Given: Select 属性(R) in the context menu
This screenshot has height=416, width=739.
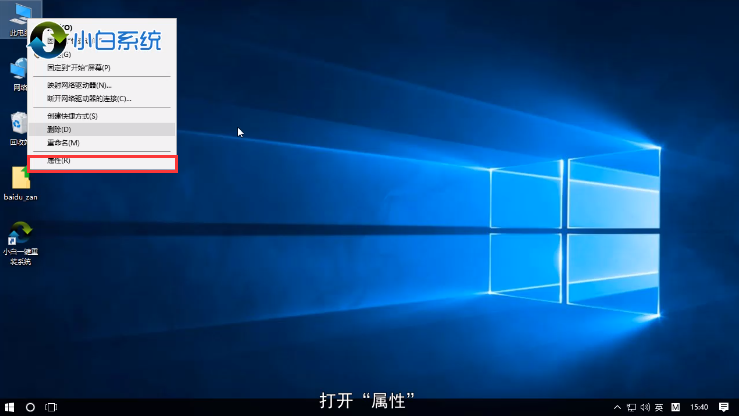Looking at the screenshot, I should (60, 161).
